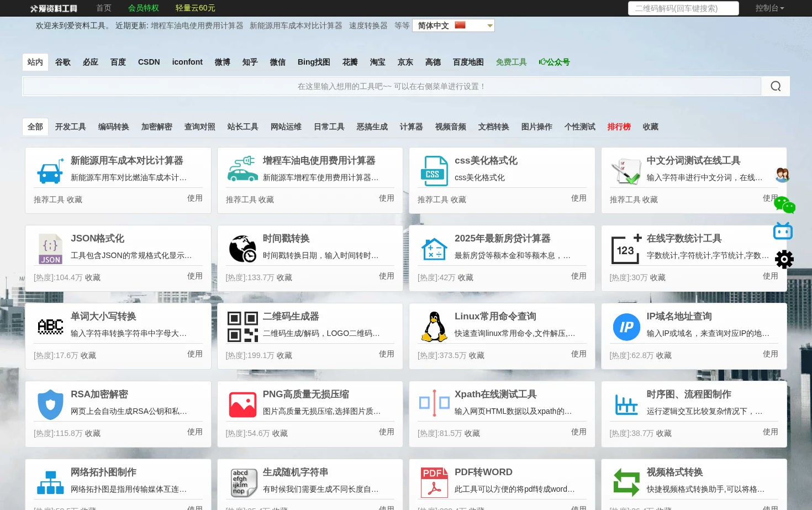The width and height of the screenshot is (812, 510).
Task: Click 使用 on the css美化格式化 card
Action: (579, 198)
